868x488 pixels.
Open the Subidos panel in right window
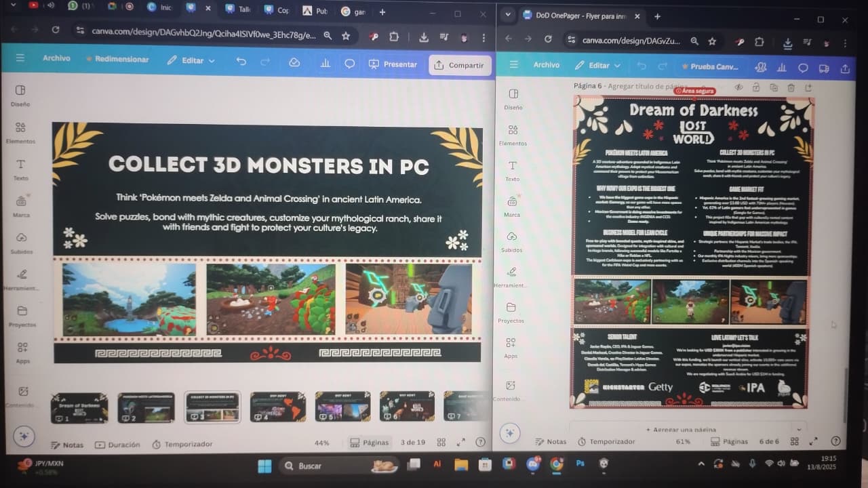[512, 241]
